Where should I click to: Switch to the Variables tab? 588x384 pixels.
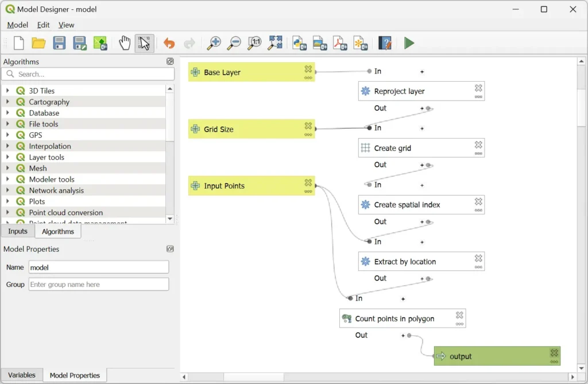point(22,375)
